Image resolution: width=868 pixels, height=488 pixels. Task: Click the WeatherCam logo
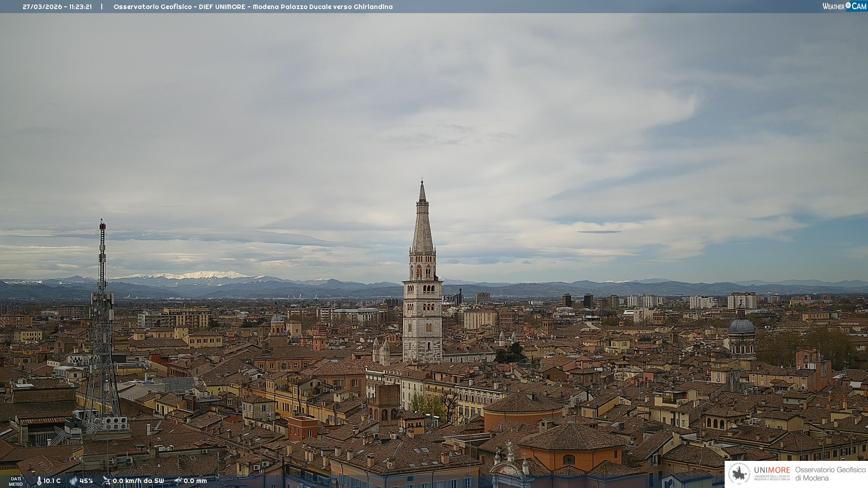click(844, 6)
